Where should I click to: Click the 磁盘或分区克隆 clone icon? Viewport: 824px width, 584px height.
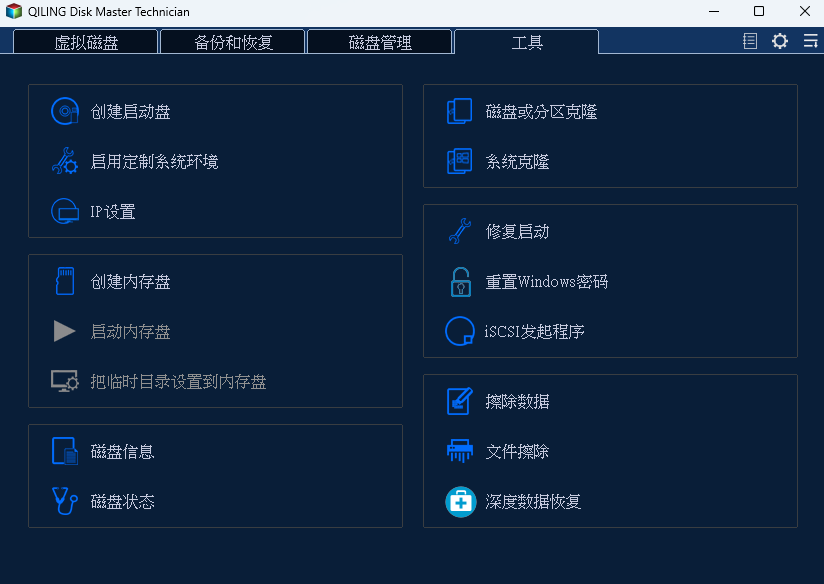[x=459, y=111]
